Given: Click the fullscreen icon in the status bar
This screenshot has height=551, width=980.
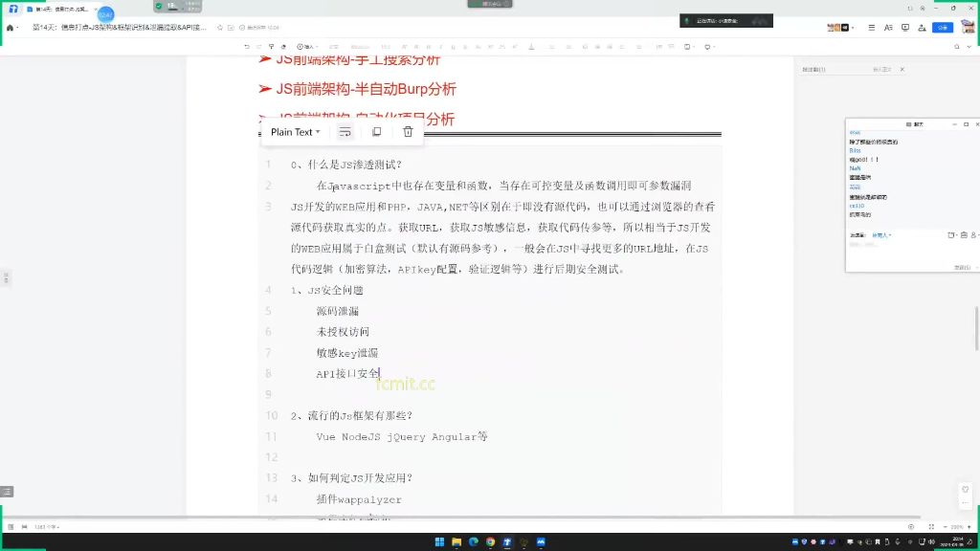Looking at the screenshot, I should (x=931, y=527).
